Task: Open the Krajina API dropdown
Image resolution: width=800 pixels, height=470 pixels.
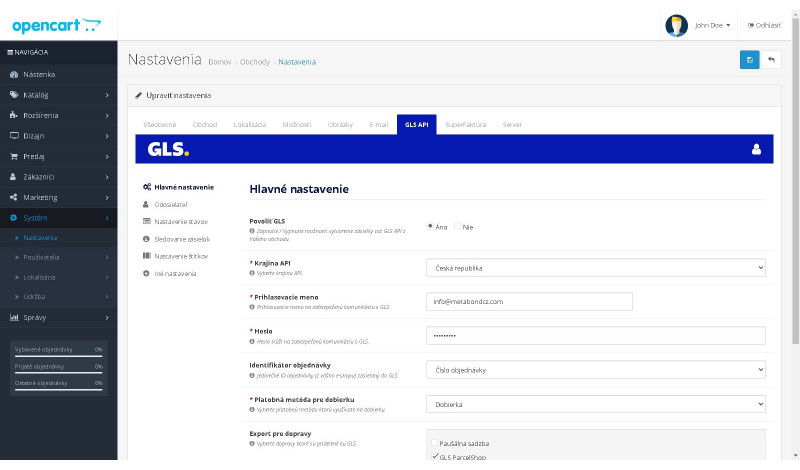Action: click(x=595, y=267)
